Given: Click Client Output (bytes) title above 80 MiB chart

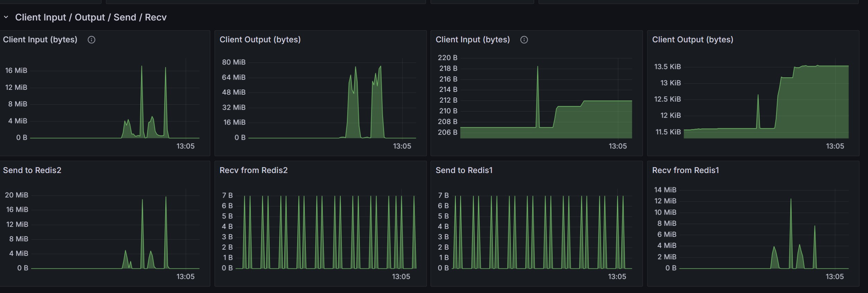Looking at the screenshot, I should 260,40.
